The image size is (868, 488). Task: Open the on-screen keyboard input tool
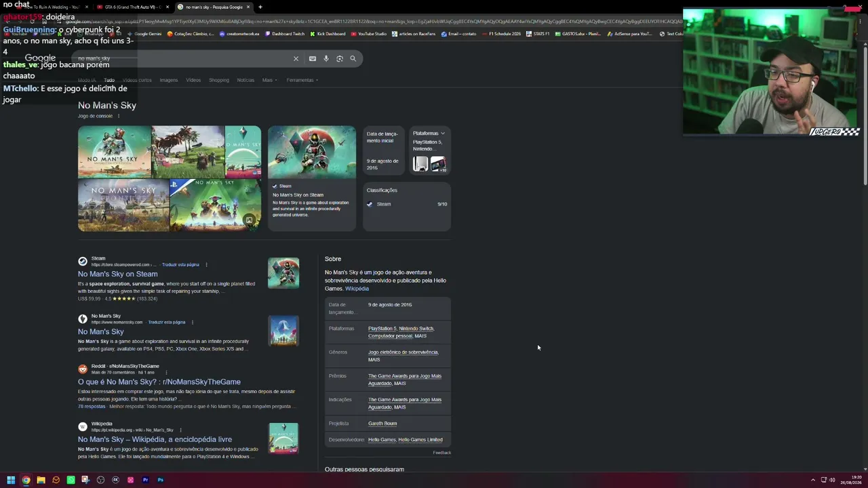pos(313,59)
